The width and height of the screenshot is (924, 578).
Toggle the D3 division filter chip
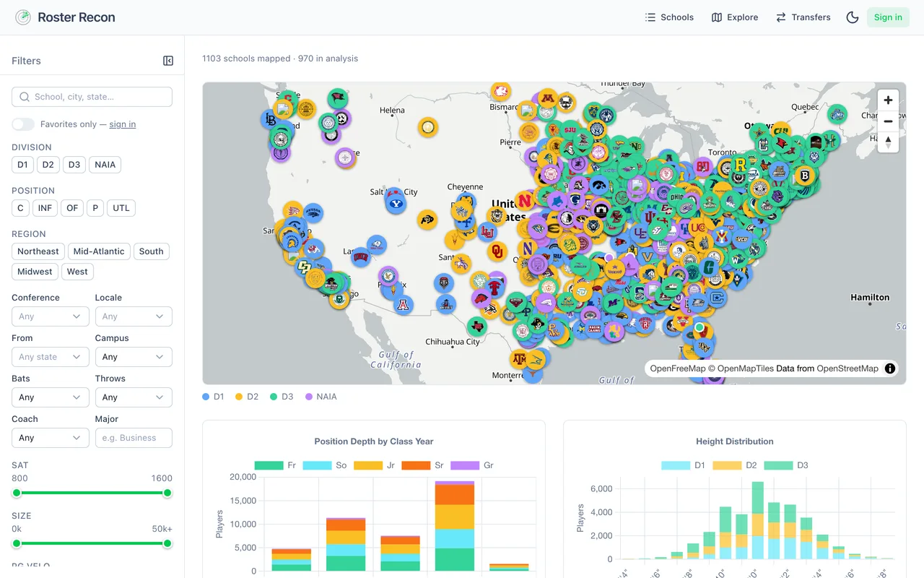coord(74,165)
